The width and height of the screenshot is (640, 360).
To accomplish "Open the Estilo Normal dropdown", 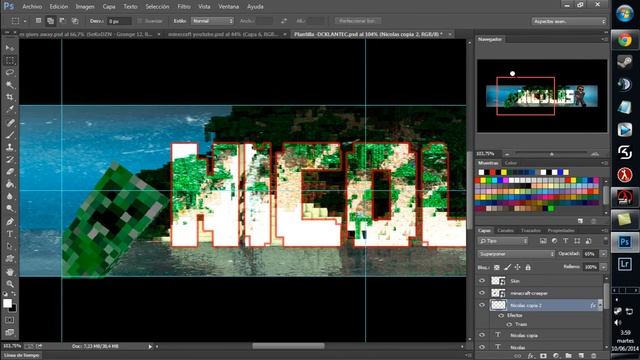I will 212,21.
